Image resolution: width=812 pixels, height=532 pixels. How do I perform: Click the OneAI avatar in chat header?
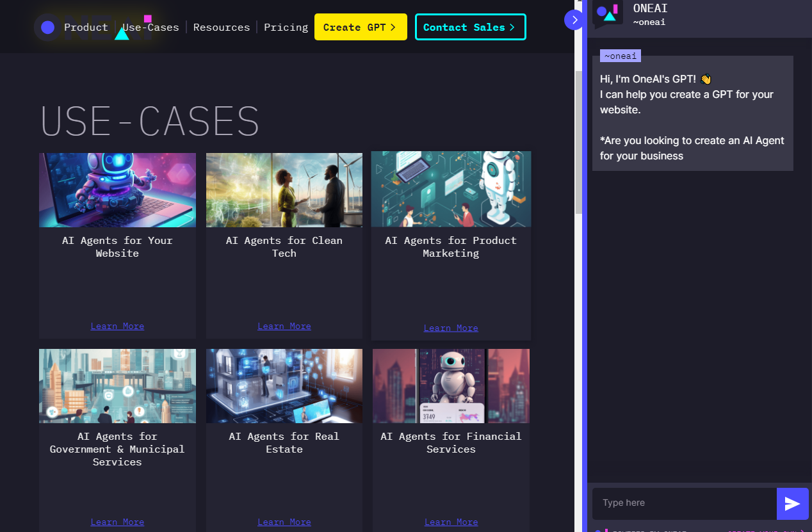(x=607, y=13)
